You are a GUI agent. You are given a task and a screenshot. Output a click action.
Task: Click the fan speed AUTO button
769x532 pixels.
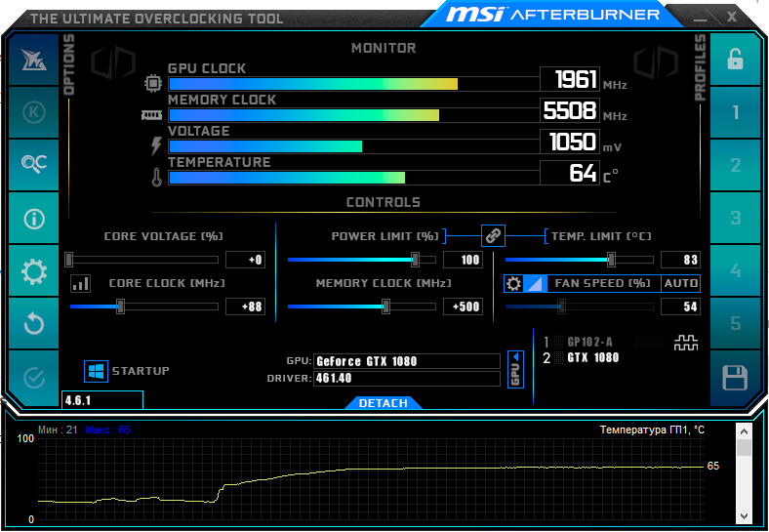[680, 283]
